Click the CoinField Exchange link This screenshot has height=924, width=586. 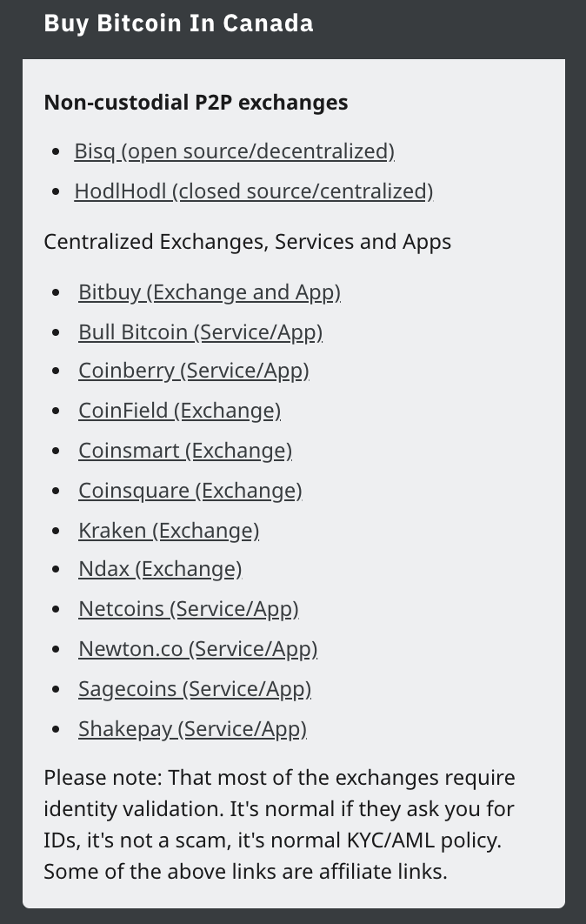[x=180, y=411]
